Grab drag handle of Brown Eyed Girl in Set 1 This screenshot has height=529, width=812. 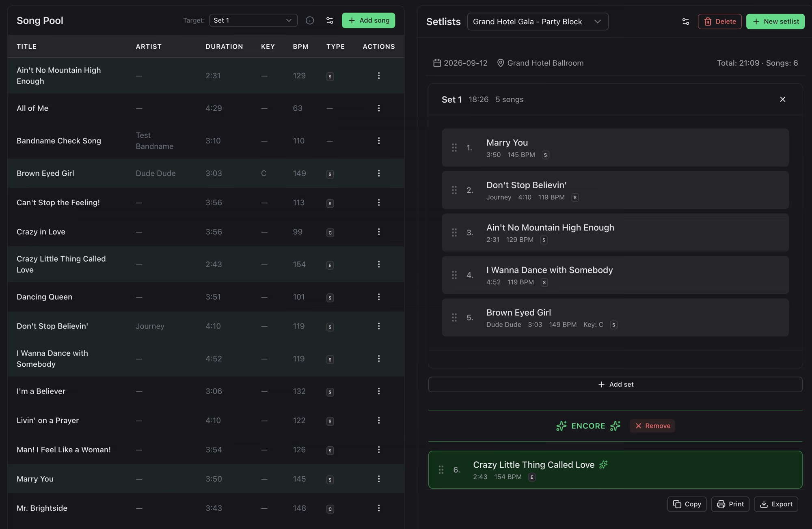[454, 318]
